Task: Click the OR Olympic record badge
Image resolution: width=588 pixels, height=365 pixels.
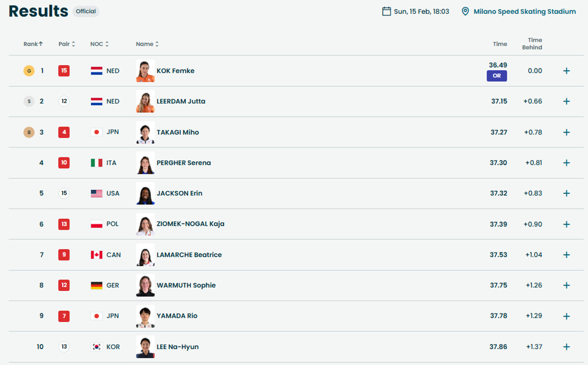Action: tap(496, 76)
